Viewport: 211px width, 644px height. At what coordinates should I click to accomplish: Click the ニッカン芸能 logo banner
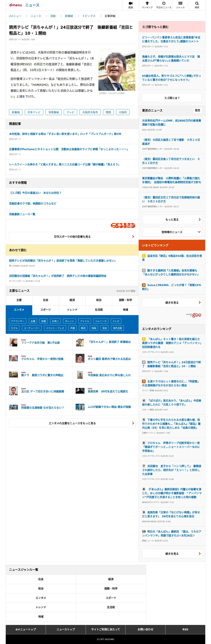point(123,225)
